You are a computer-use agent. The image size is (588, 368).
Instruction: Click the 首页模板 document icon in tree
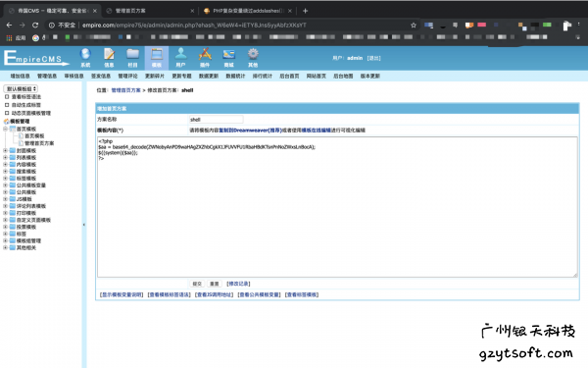22,136
